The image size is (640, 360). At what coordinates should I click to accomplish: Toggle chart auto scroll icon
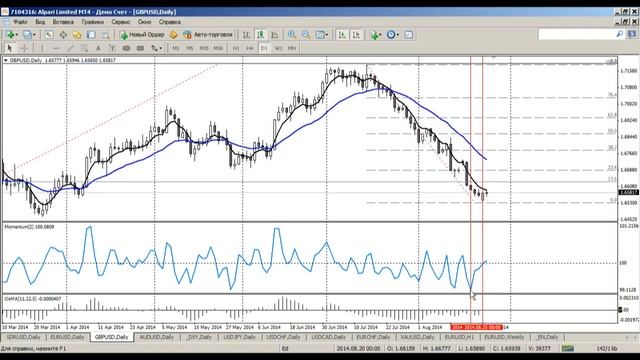pyautogui.click(x=342, y=35)
